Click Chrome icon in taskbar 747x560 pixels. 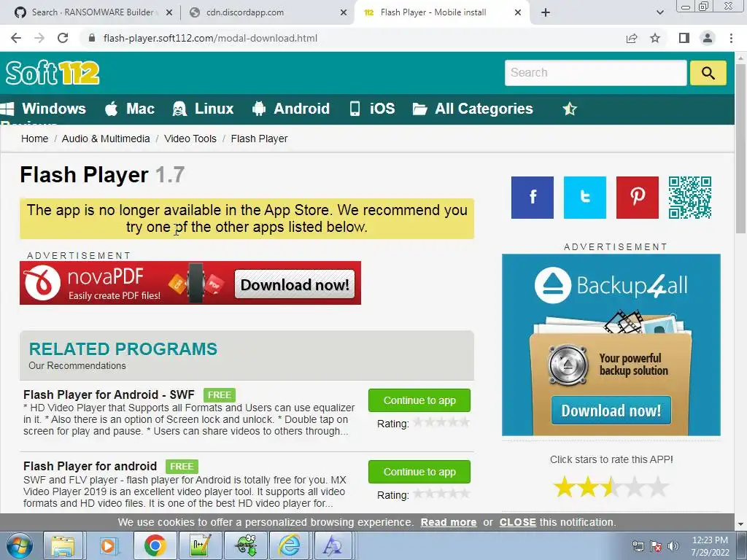[x=155, y=545]
